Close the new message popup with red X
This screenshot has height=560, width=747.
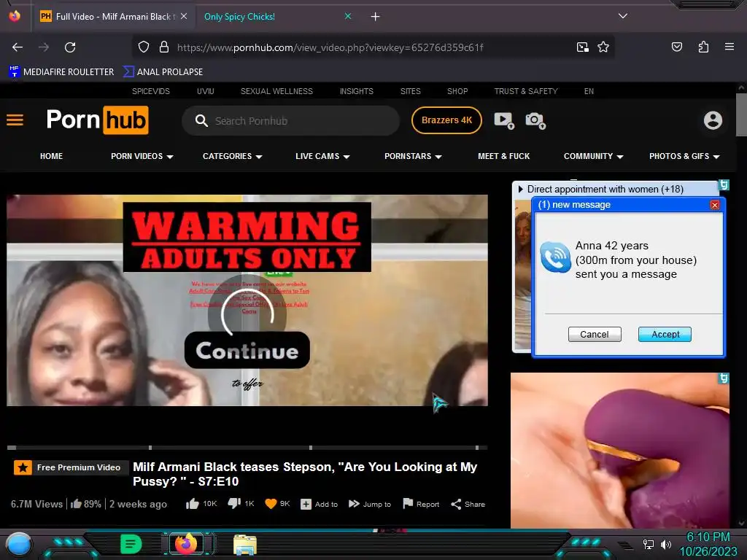[x=715, y=205]
